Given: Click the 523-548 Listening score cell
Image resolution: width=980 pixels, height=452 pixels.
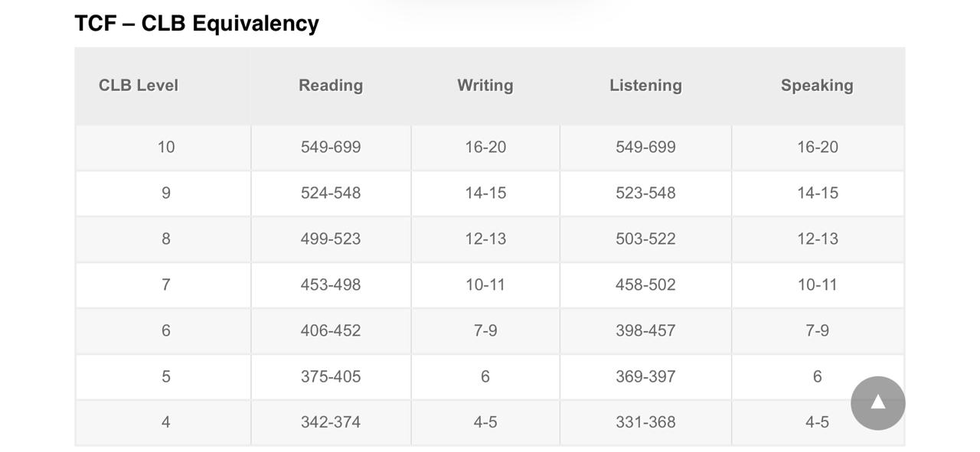Looking at the screenshot, I should pos(645,192).
